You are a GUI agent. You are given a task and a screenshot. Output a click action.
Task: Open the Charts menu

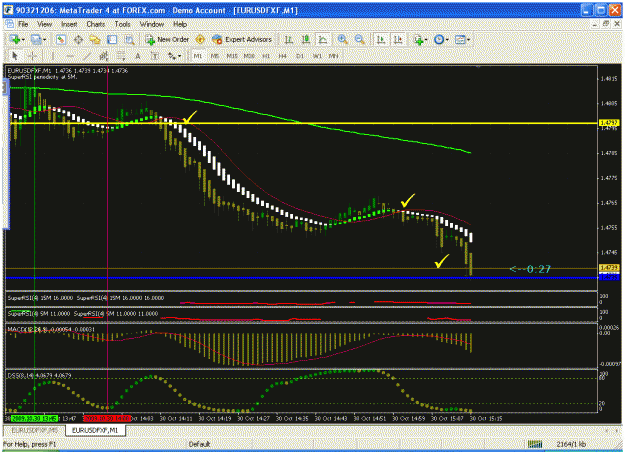click(96, 24)
